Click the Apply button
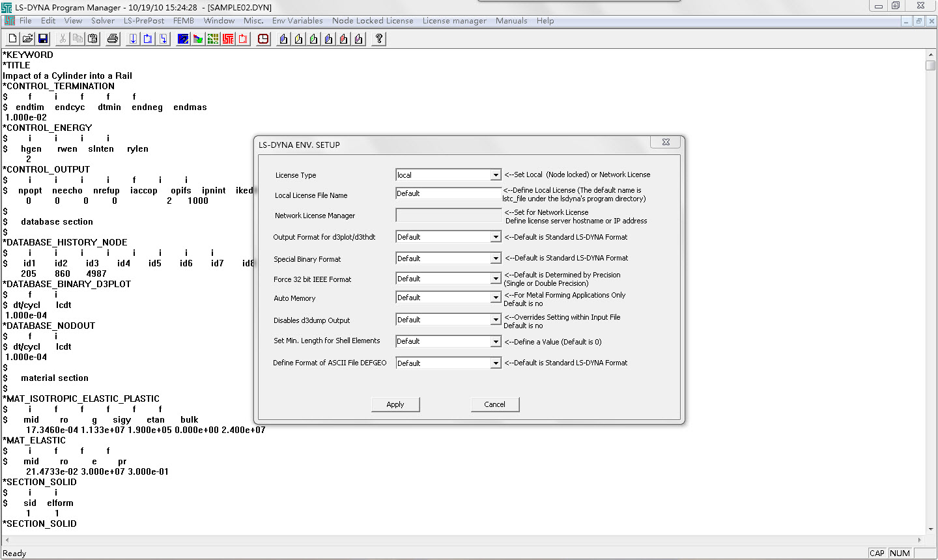938x560 pixels. point(395,404)
